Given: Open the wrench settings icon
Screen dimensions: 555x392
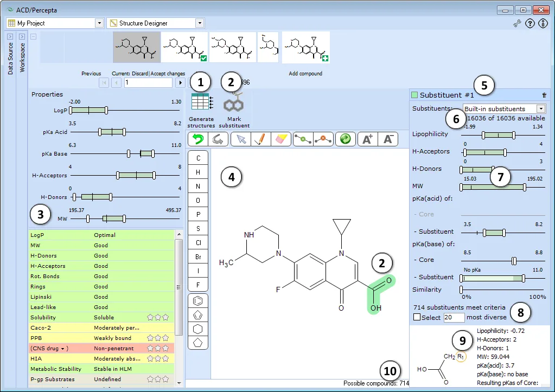Looking at the screenshot, I should [x=517, y=24].
